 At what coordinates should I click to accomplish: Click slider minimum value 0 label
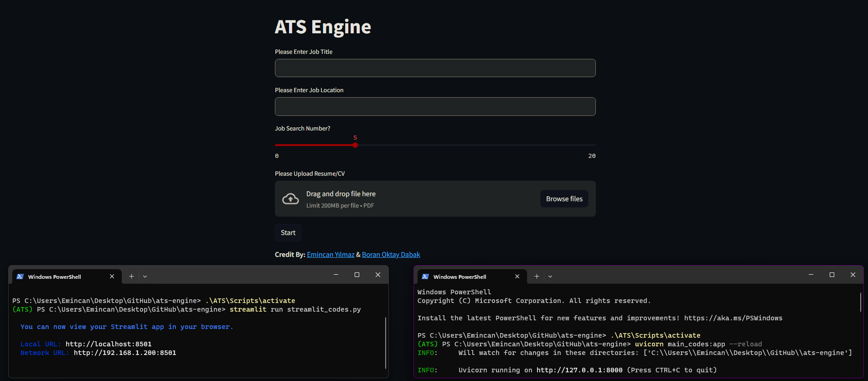(277, 156)
